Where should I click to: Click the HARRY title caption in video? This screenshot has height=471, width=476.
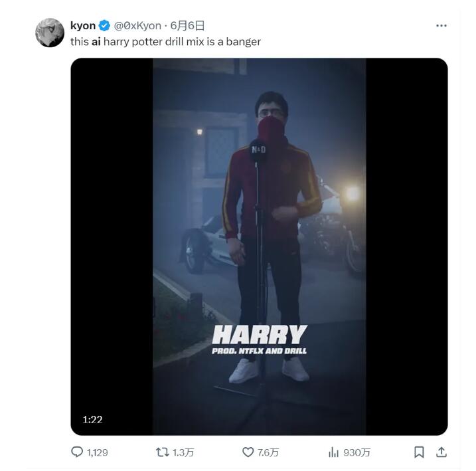(260, 334)
